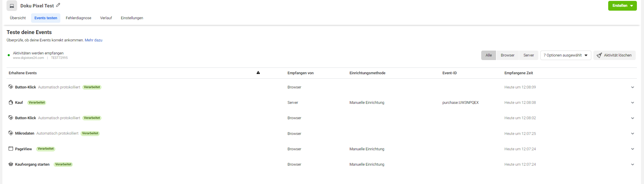Expand the PageView event row chevron
Screen dimensions: 644x184
632,149
